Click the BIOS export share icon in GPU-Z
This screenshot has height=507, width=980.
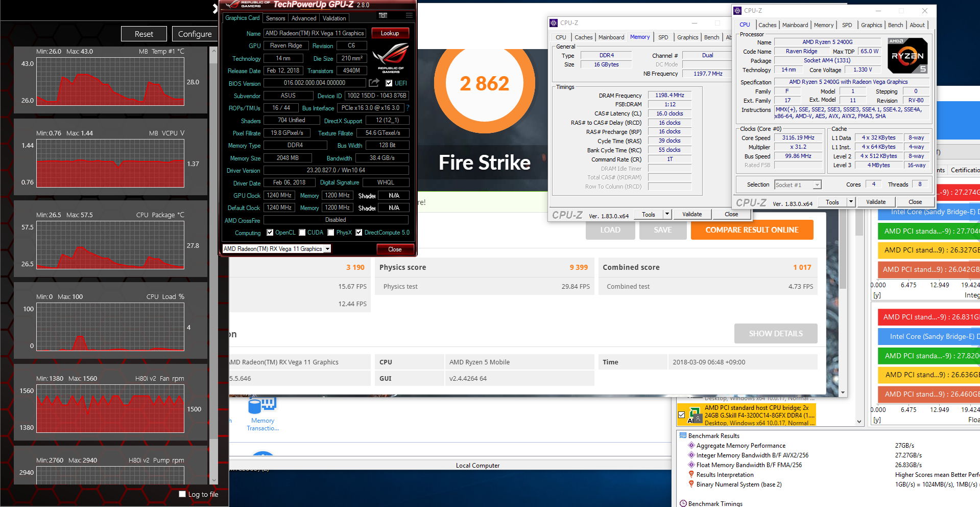pos(374,83)
